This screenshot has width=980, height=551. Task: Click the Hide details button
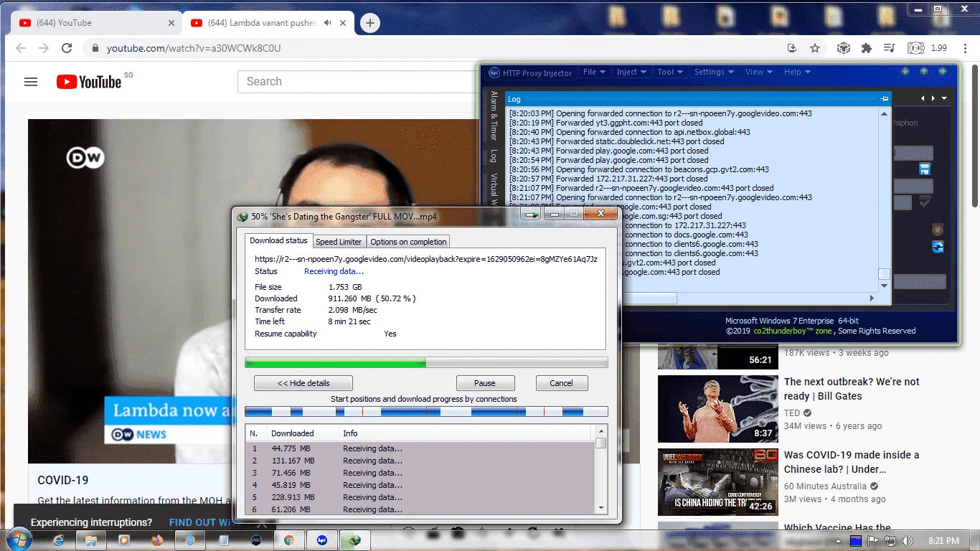[303, 383]
